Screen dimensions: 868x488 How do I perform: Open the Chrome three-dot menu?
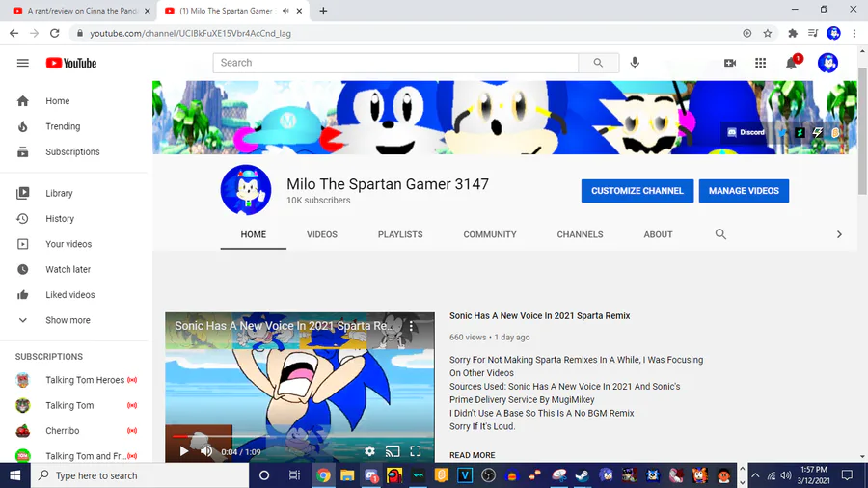(854, 33)
